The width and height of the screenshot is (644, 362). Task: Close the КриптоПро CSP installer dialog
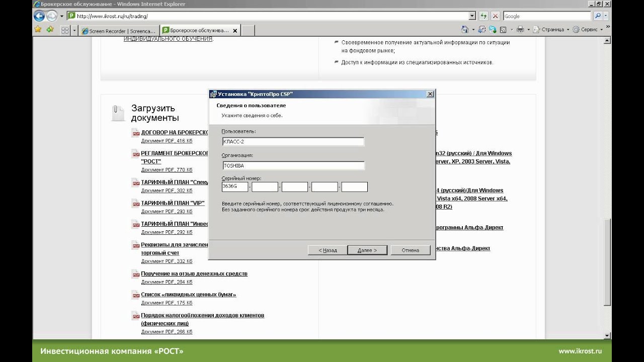click(430, 94)
